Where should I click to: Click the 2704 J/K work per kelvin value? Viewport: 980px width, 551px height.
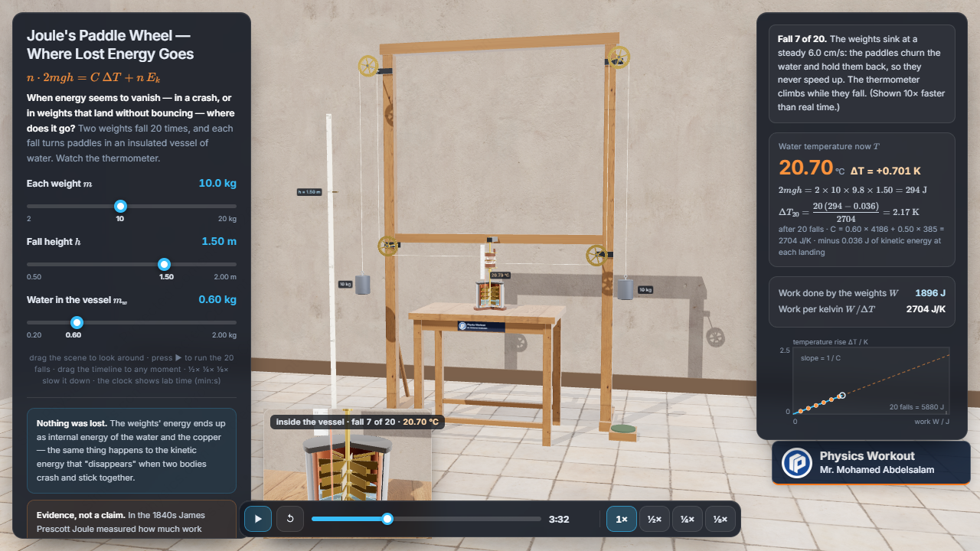click(926, 309)
